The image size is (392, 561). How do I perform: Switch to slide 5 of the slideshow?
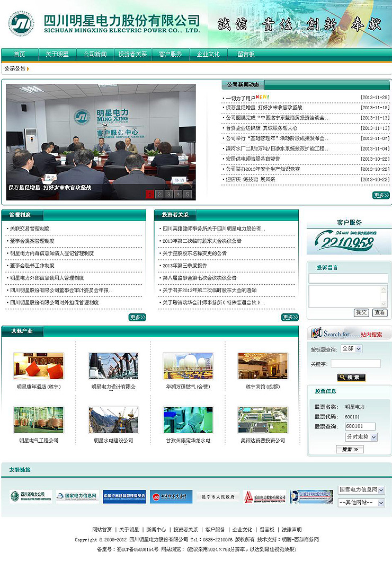[187, 194]
